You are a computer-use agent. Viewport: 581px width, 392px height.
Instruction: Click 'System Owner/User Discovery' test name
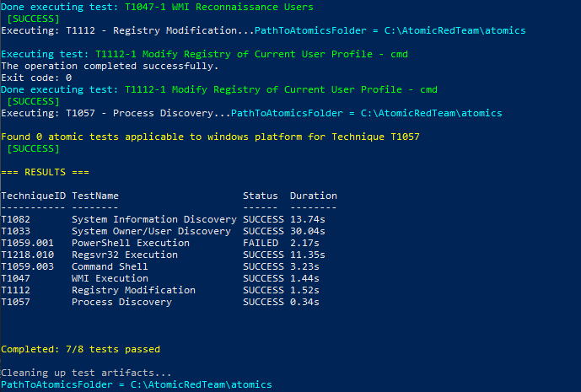pyautogui.click(x=151, y=231)
